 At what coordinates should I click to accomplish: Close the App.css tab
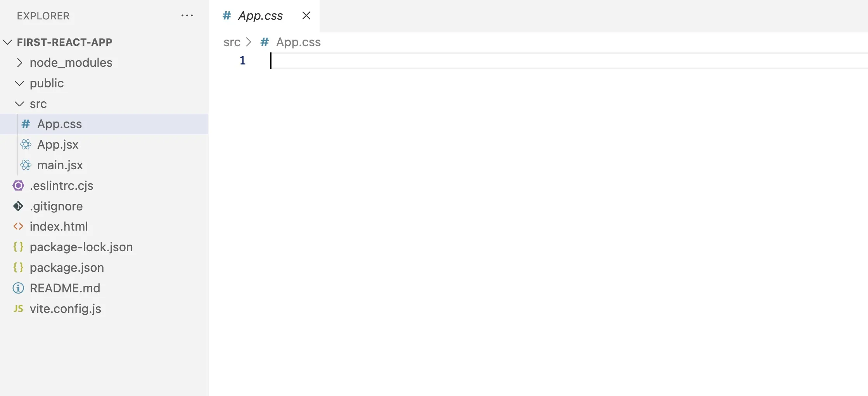[306, 16]
